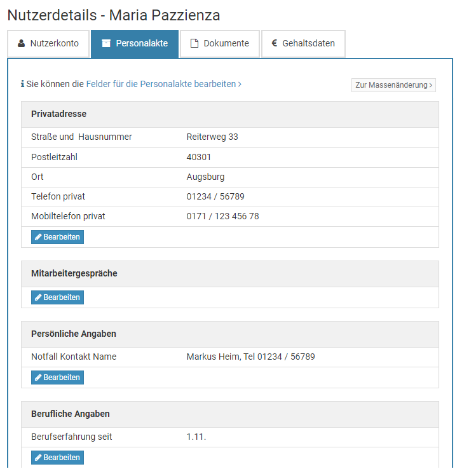Click the document icon on Dokumente tab
This screenshot has width=462, height=476.
coord(194,44)
